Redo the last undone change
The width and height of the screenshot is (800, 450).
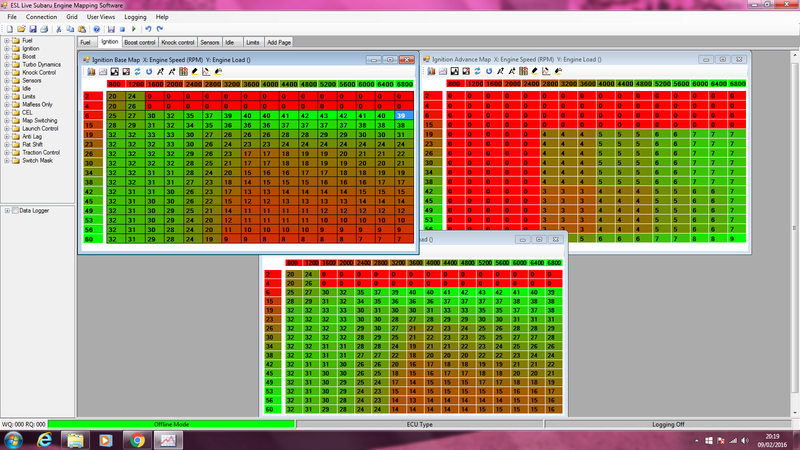[160, 29]
